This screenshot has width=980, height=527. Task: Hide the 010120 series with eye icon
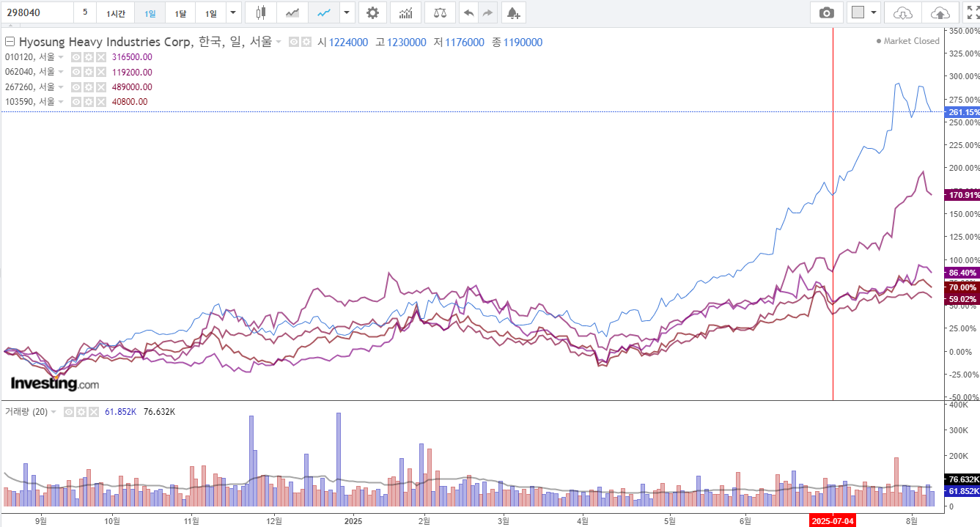click(x=76, y=57)
